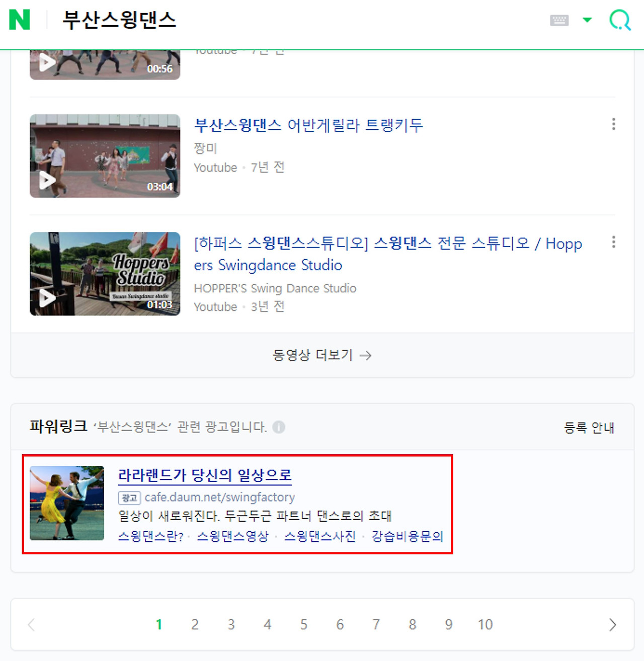Open the Hoppers Studio video thumbnail
The height and width of the screenshot is (661, 644).
[x=105, y=274]
